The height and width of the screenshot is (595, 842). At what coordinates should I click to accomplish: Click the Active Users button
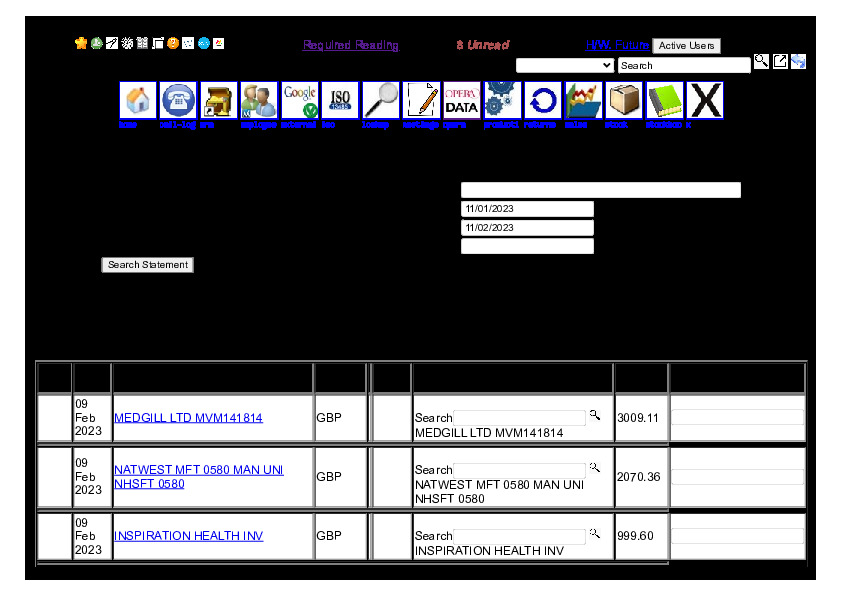(686, 46)
